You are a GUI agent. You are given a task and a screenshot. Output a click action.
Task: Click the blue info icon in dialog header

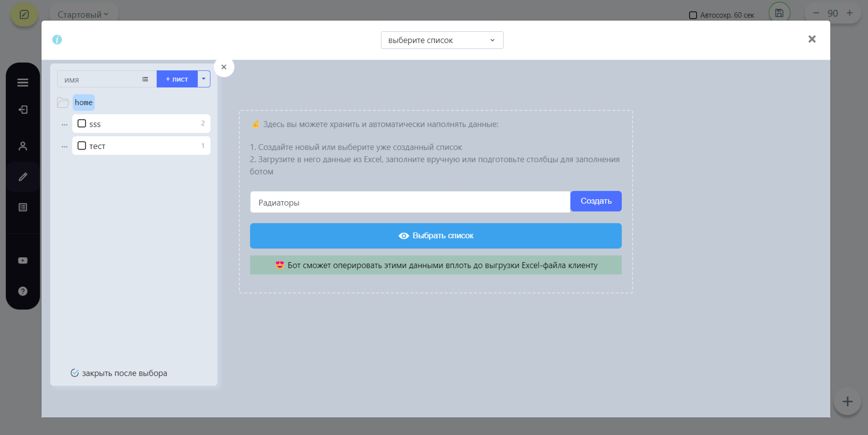pyautogui.click(x=57, y=40)
